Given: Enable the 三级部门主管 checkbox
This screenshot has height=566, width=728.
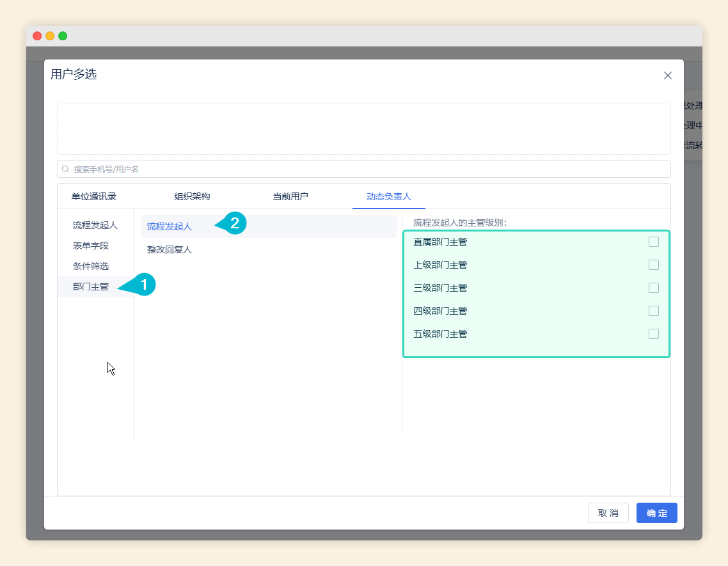Looking at the screenshot, I should (653, 288).
